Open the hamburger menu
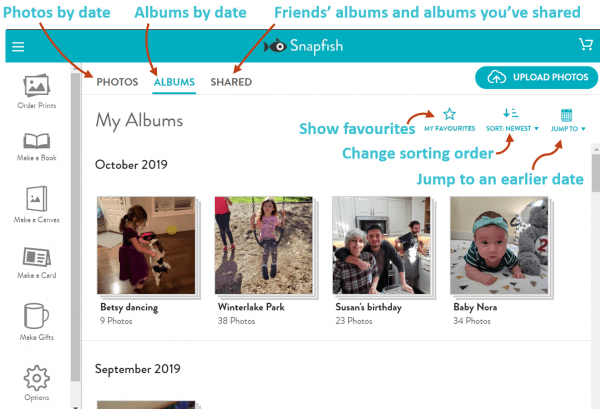Screen dimensions: 600x409 coord(19,46)
